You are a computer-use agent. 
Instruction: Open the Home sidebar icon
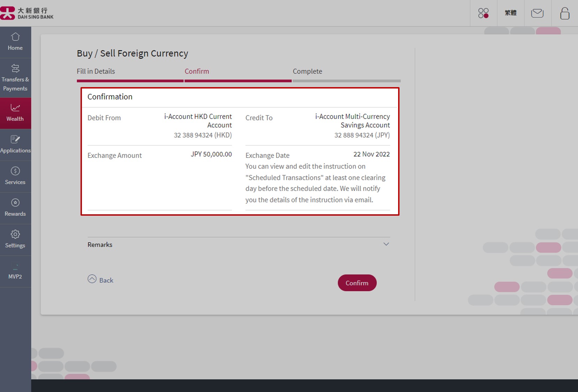tap(15, 37)
